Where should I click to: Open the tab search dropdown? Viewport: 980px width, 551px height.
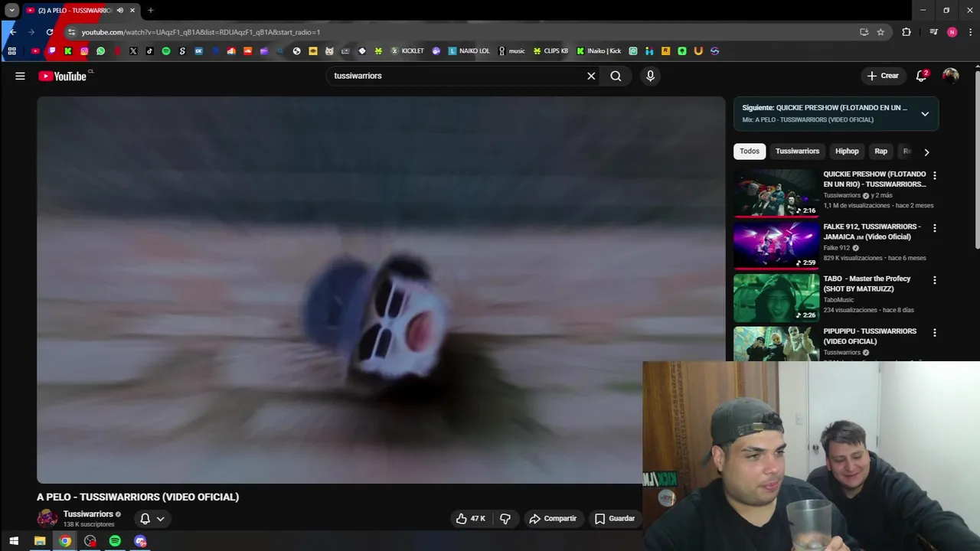click(x=11, y=11)
